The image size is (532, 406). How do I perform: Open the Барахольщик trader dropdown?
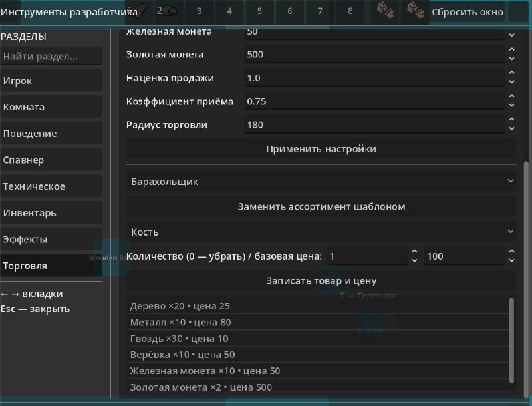tap(321, 182)
